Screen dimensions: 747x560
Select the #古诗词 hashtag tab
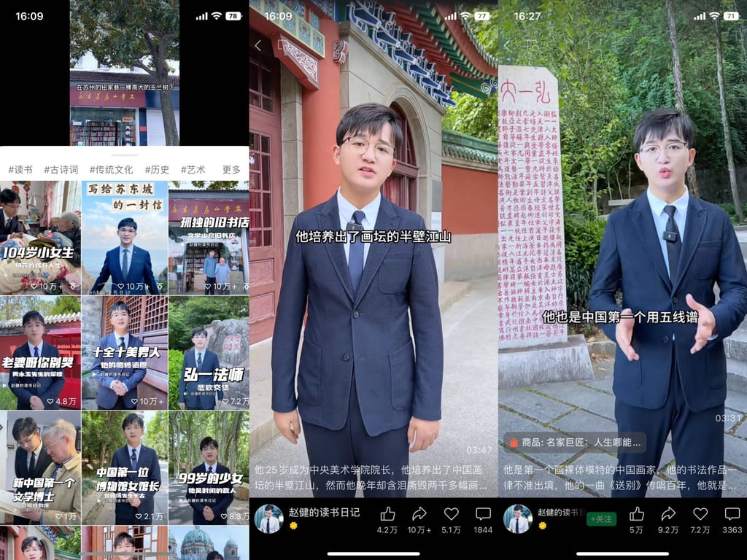point(61,169)
